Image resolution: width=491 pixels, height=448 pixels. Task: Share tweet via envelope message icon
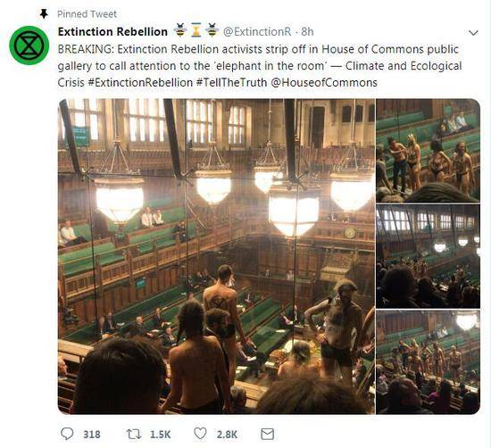coord(267,435)
